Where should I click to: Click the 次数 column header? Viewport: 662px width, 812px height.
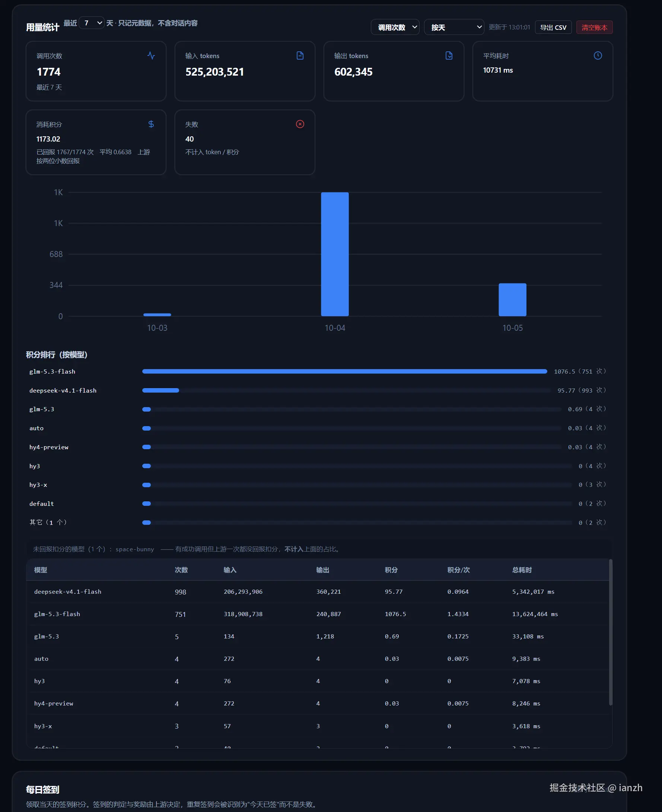click(181, 570)
